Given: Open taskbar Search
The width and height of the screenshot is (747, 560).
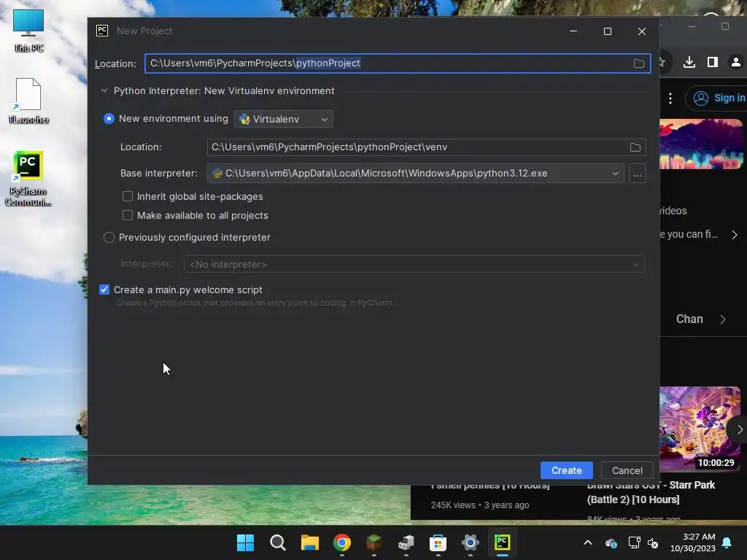Looking at the screenshot, I should tap(278, 542).
